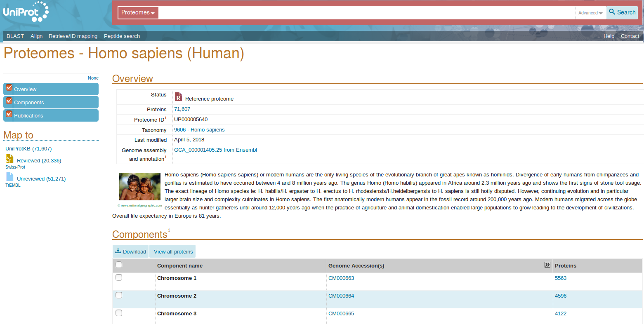Screen dimensions: 644x324
Task: Open the Proteomes dataset dropdown
Action: (x=138, y=13)
